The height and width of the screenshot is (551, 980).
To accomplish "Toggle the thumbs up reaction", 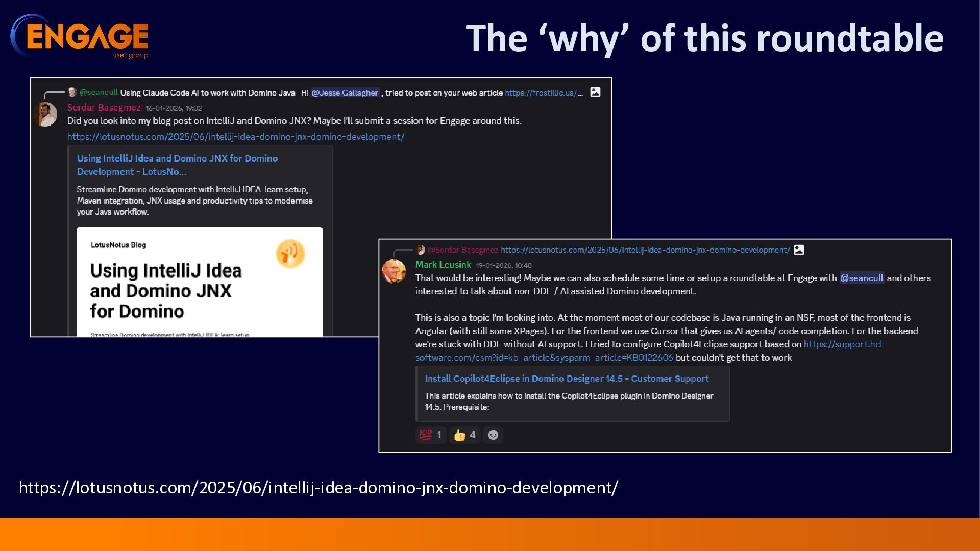I will pyautogui.click(x=464, y=435).
